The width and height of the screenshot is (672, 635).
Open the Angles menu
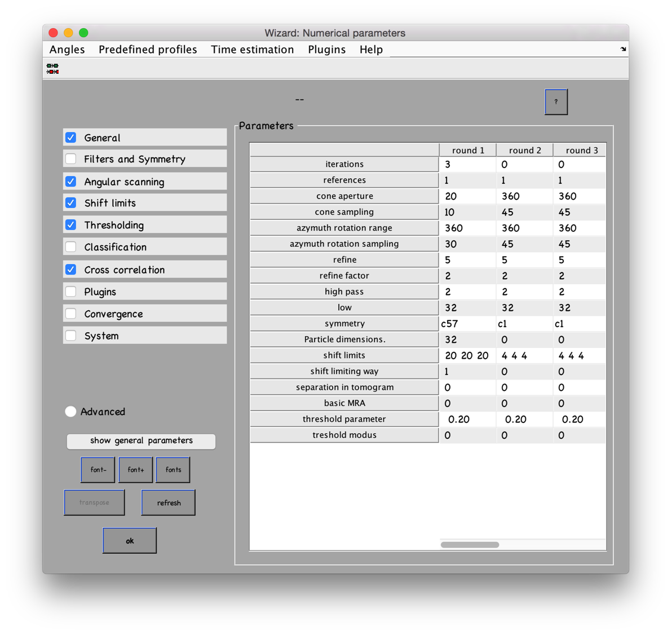tap(67, 49)
